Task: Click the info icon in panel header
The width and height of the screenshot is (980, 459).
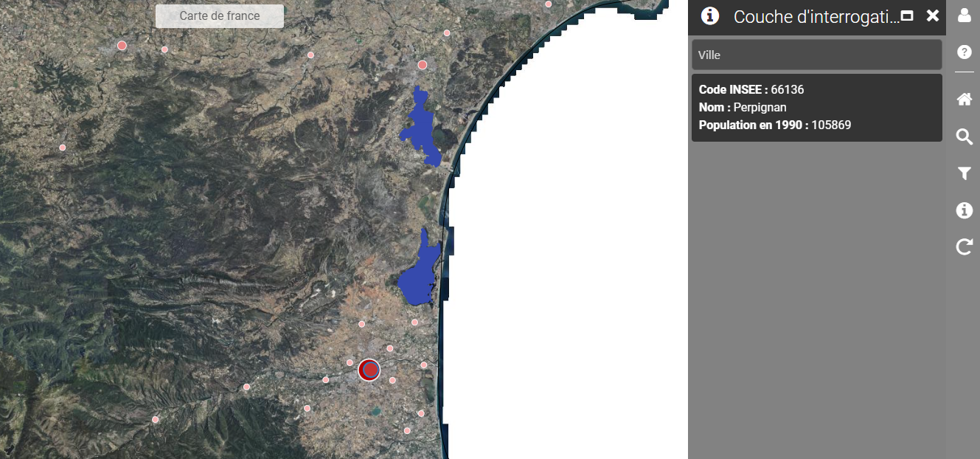Action: click(709, 16)
